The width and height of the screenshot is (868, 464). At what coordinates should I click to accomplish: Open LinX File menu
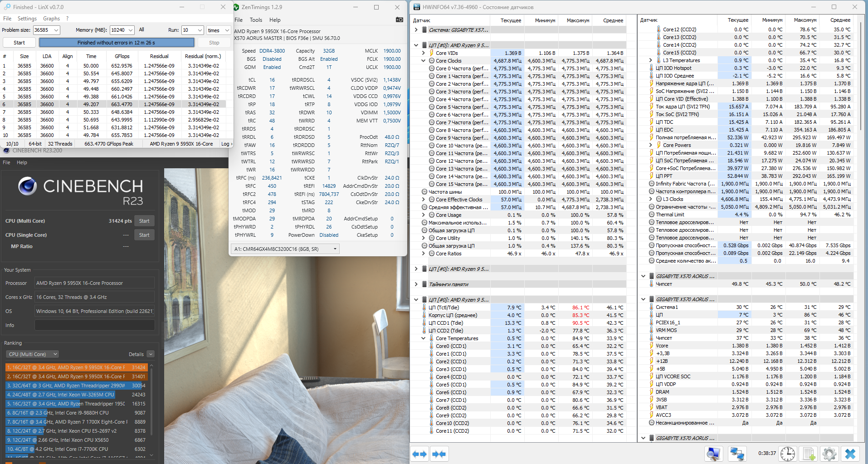point(7,19)
